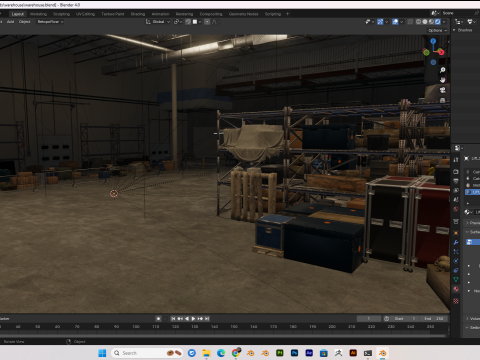Open the RetopoFlow dropdown
The image size is (480, 360).
50,22
